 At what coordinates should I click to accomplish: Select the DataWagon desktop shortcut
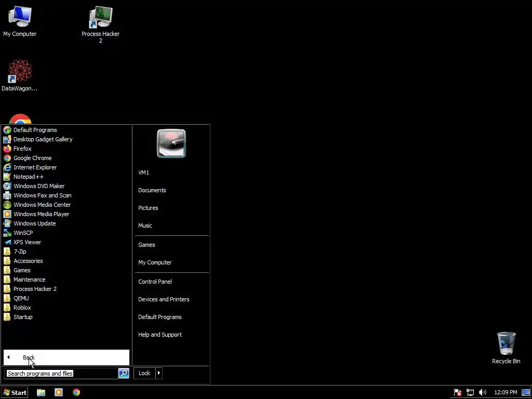[x=20, y=75]
